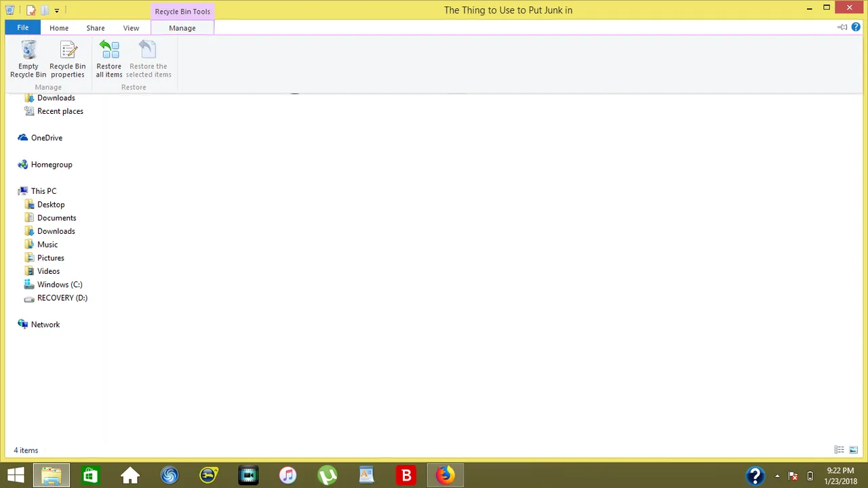Open the Pictures folder

51,258
